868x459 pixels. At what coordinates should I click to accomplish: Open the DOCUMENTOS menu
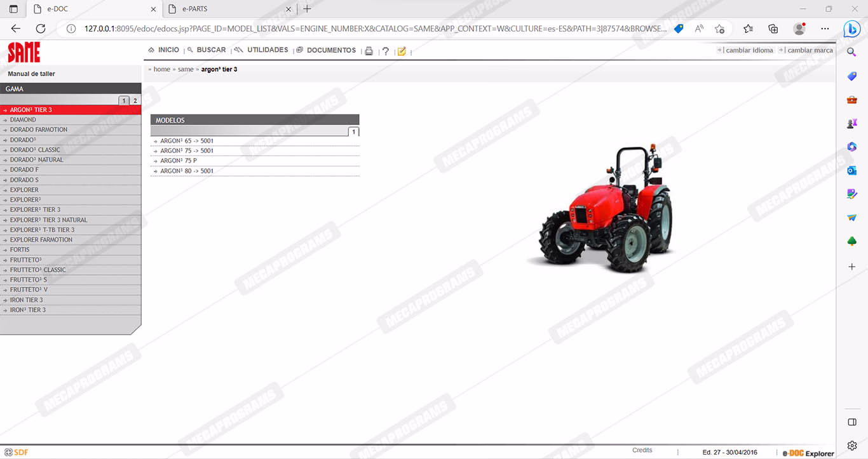(326, 50)
